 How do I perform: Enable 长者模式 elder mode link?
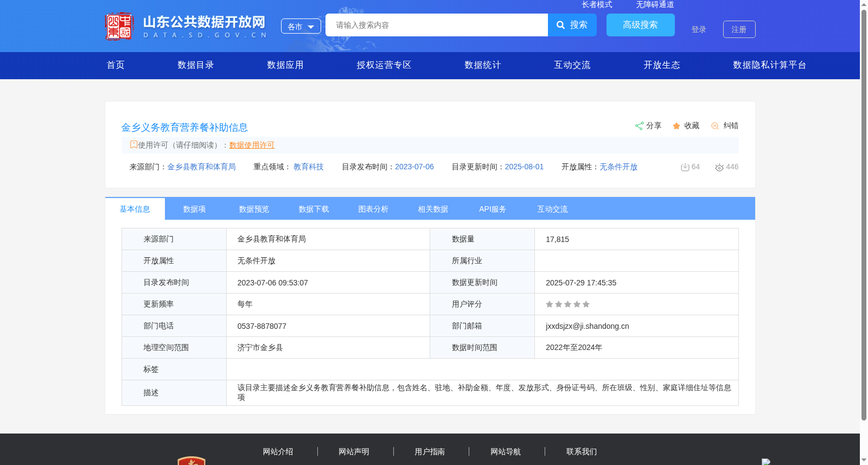(597, 4)
